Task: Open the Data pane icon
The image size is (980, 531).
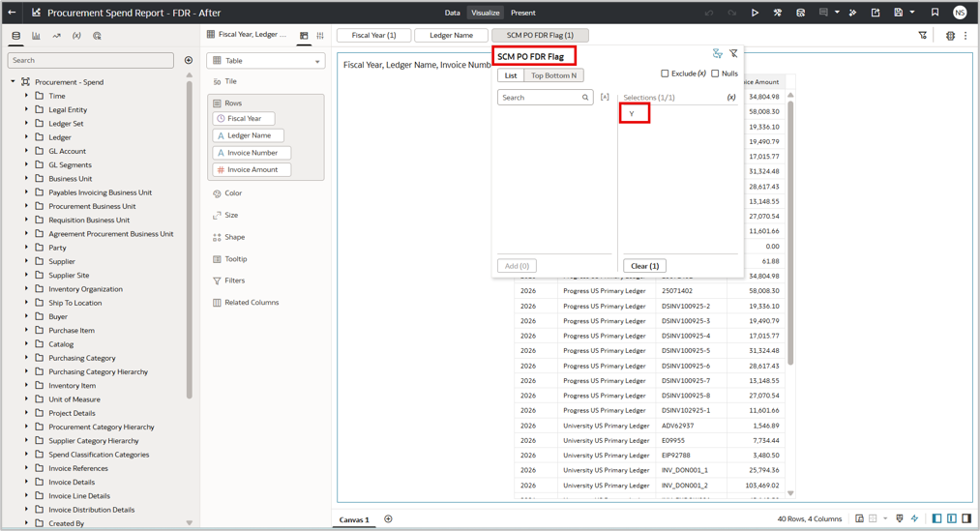Action: click(16, 36)
